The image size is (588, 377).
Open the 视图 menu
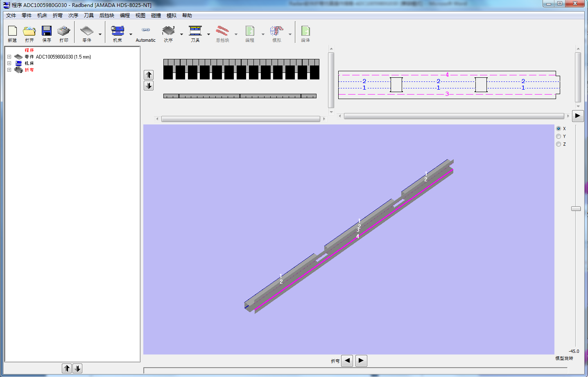click(140, 16)
